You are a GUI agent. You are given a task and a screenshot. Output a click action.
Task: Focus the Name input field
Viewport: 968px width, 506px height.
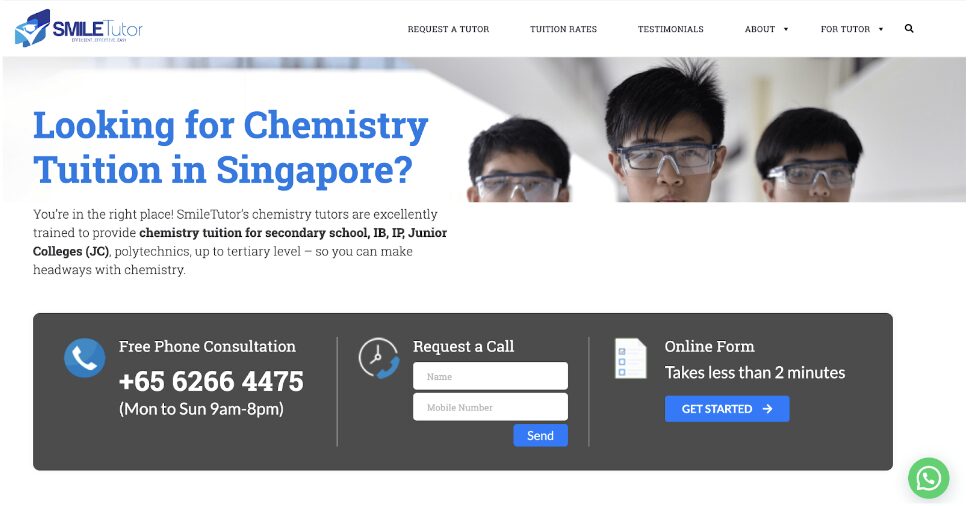click(x=490, y=376)
